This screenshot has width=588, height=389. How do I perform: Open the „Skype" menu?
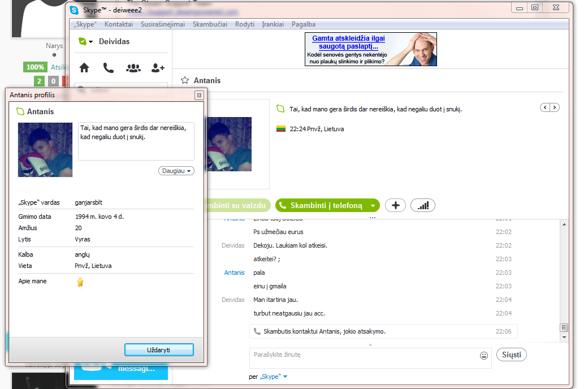tap(85, 24)
